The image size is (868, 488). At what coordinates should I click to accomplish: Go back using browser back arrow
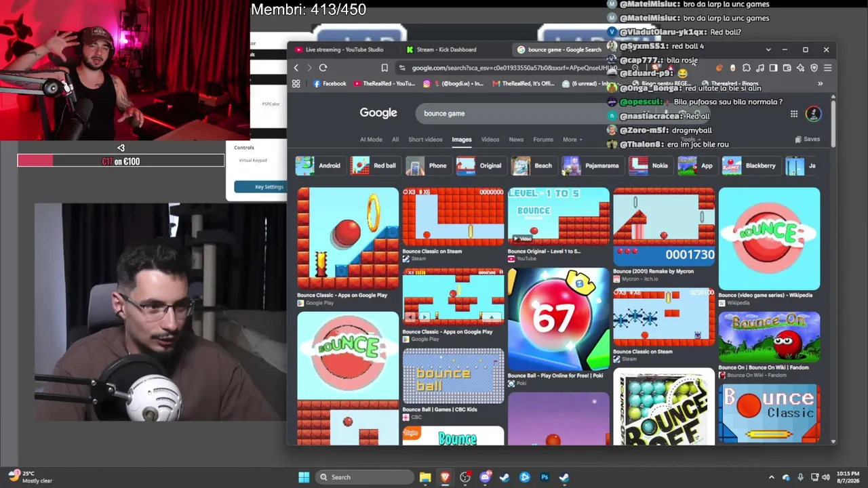pyautogui.click(x=296, y=68)
